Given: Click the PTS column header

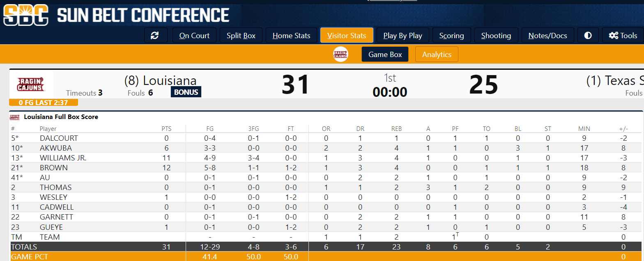Looking at the screenshot, I should point(166,129).
